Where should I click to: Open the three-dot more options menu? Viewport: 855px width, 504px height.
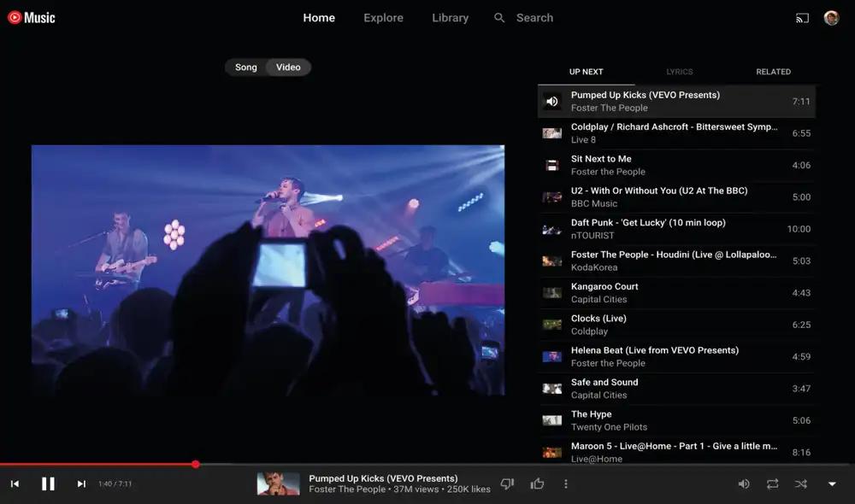coord(565,483)
